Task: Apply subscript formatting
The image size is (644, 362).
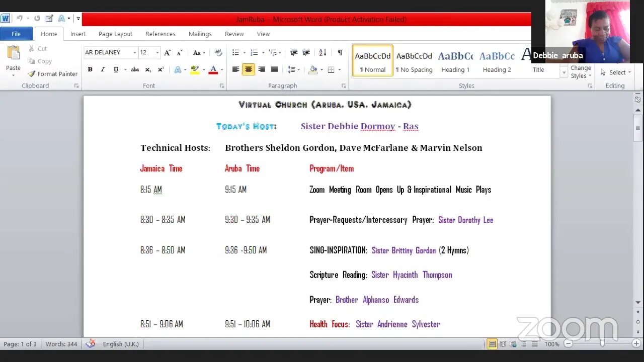Action: [148, 69]
